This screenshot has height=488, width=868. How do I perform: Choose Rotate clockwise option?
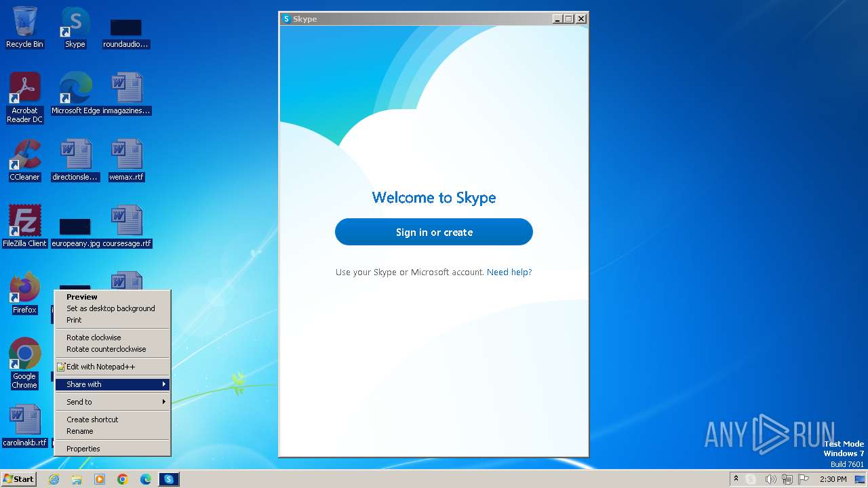113,338
